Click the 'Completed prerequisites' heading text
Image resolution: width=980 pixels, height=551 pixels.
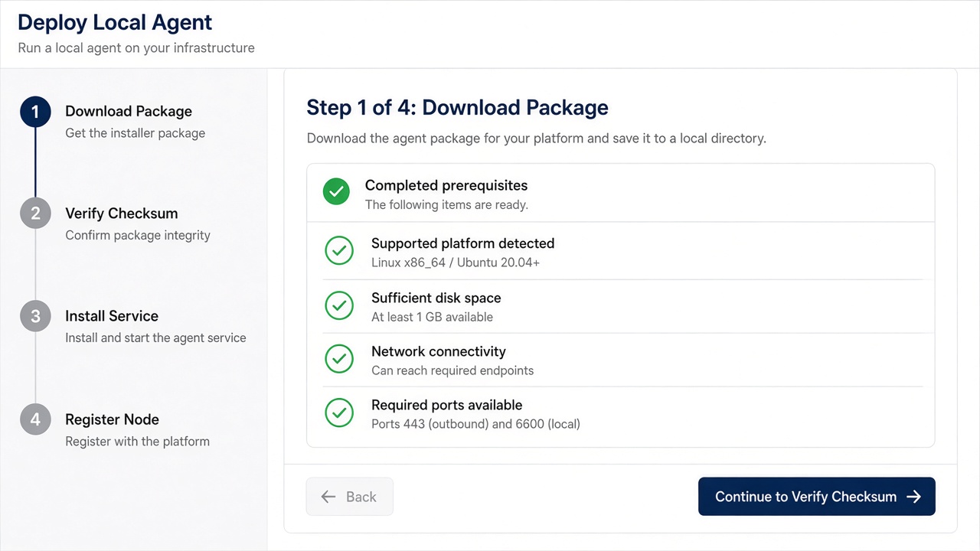click(446, 185)
